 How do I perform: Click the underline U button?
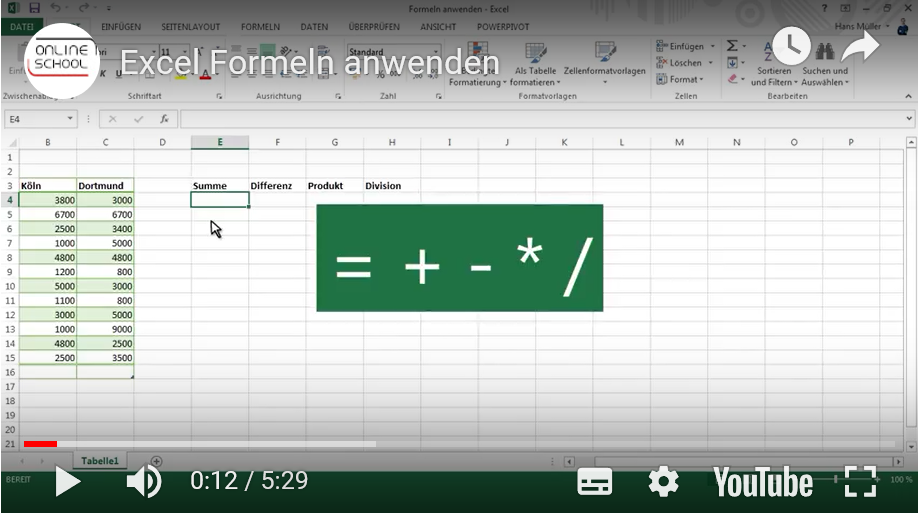coord(118,74)
